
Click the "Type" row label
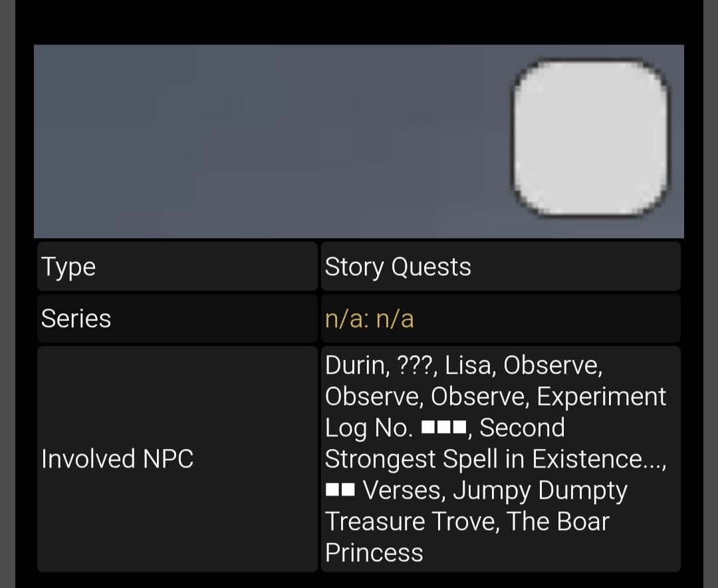tap(68, 267)
